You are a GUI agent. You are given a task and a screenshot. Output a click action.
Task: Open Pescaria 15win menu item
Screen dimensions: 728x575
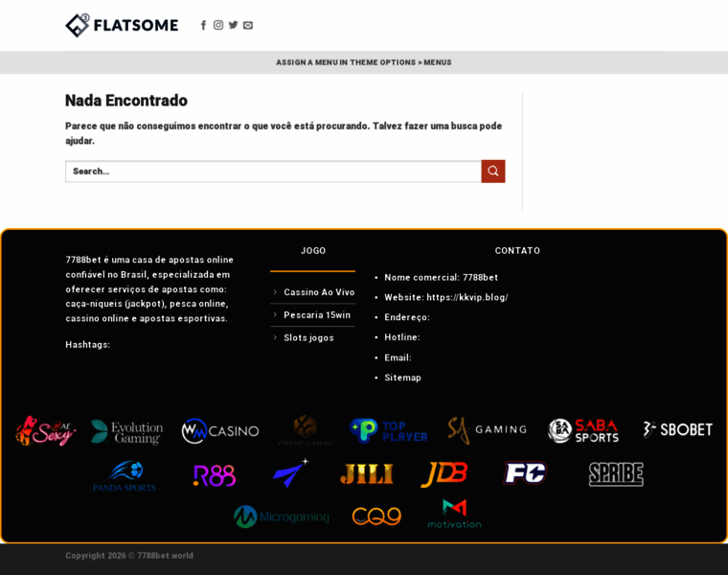pos(317,315)
